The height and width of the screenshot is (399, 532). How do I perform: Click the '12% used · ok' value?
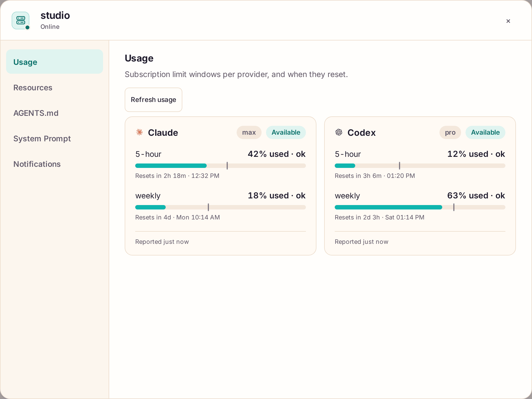pos(476,154)
